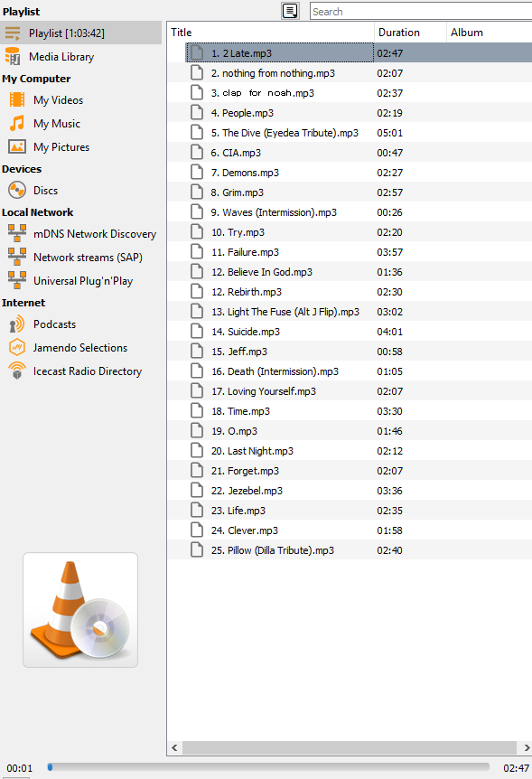The image size is (532, 779).
Task: Click horizontal scrollbar left arrow
Action: pos(174,747)
